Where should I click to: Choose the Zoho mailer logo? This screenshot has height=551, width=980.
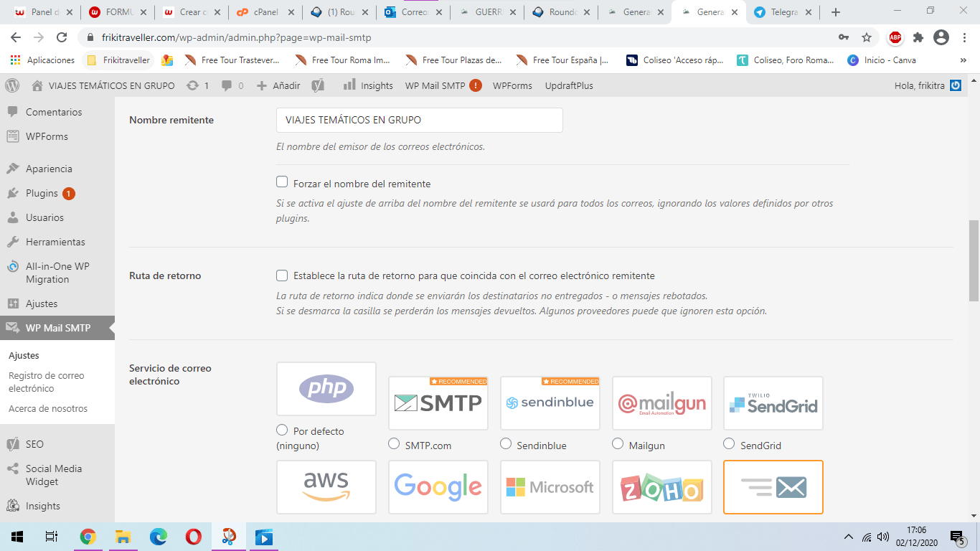662,487
